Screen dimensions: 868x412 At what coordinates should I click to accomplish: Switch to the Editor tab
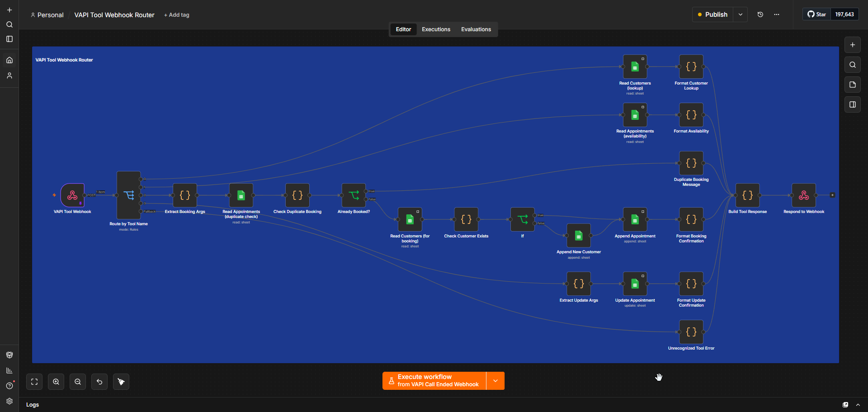[x=403, y=29]
